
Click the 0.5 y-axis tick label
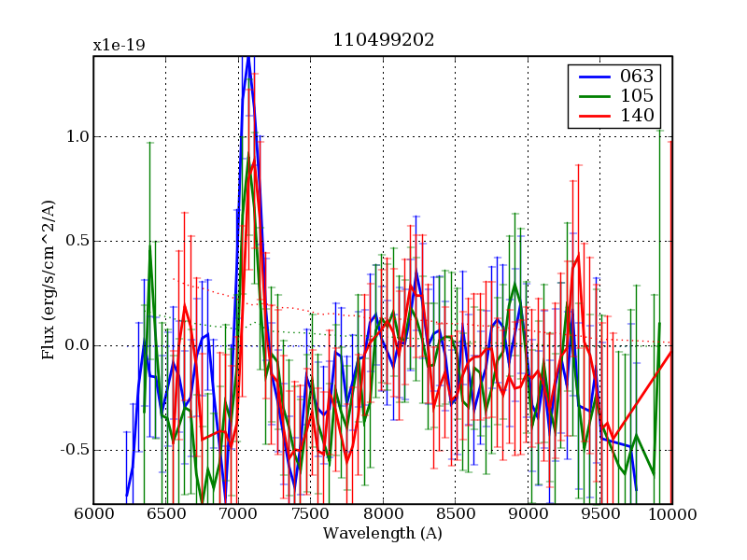click(x=76, y=242)
